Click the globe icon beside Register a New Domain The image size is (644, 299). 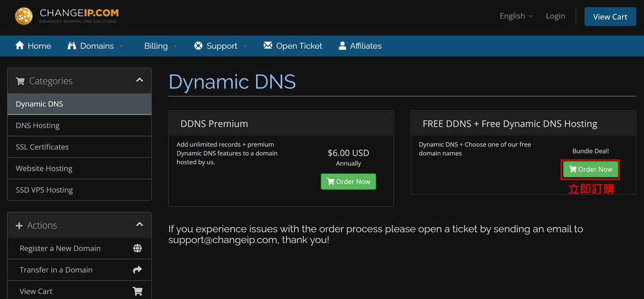tap(137, 249)
